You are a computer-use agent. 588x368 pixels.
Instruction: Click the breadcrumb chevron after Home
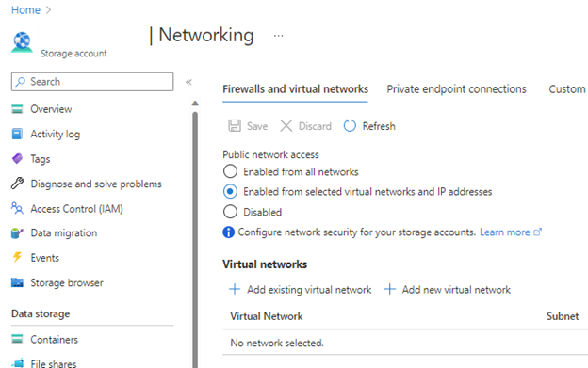click(48, 9)
